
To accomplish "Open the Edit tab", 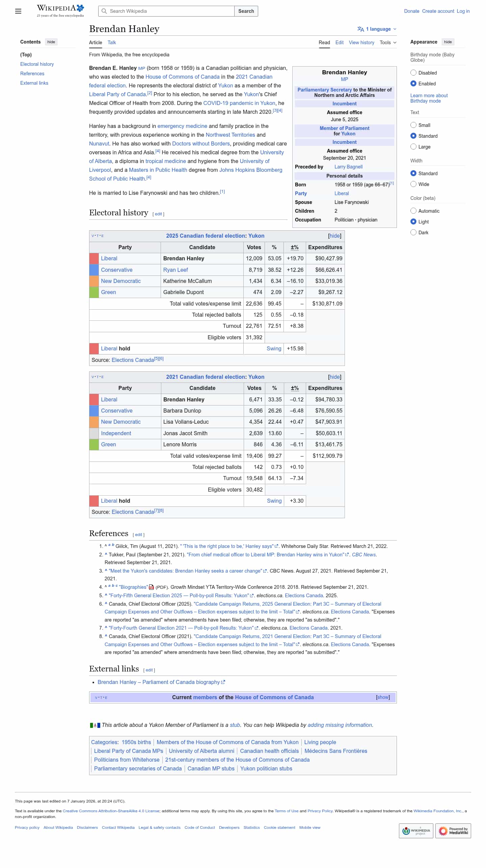I will (340, 43).
